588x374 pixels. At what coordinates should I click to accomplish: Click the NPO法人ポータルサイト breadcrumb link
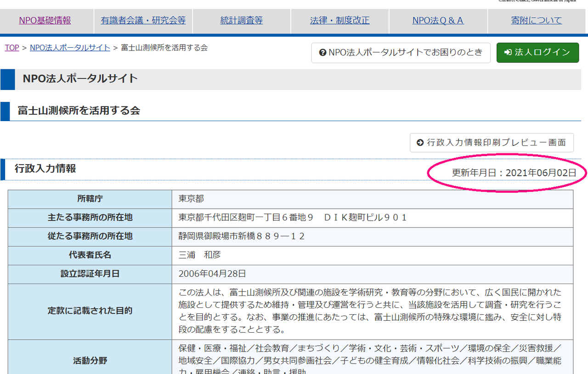pyautogui.click(x=70, y=48)
